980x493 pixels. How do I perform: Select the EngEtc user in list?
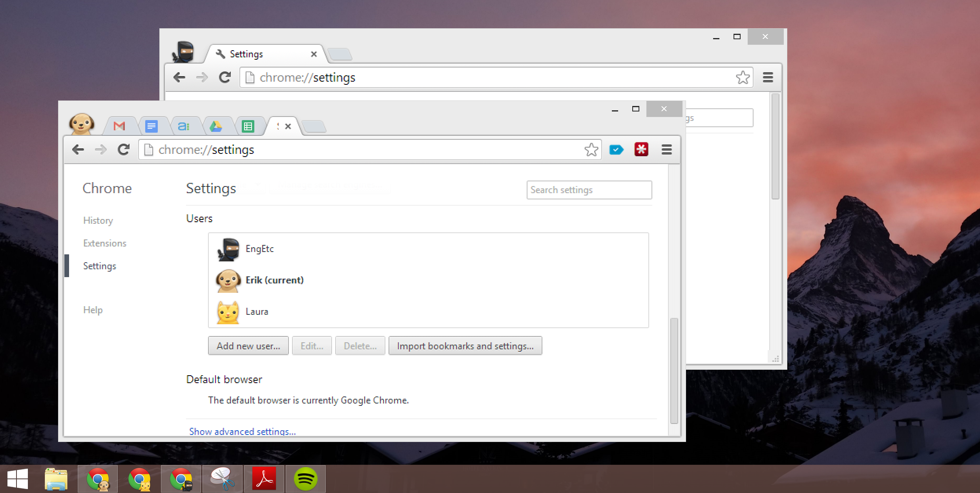click(x=259, y=249)
